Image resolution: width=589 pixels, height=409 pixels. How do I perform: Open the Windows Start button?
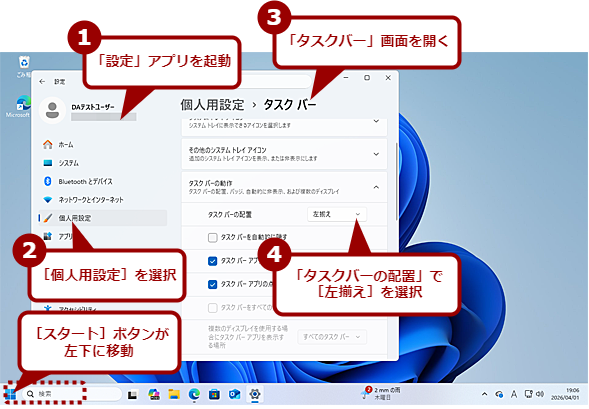pos(10,394)
